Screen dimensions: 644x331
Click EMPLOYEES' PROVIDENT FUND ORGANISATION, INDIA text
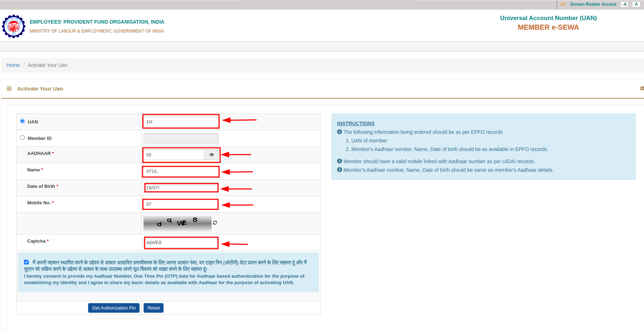(97, 22)
